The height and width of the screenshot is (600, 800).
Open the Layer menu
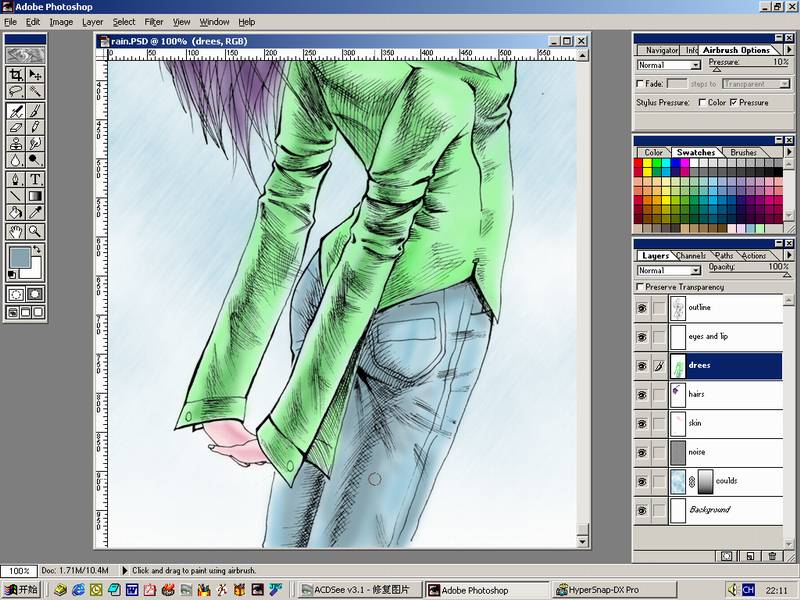(x=92, y=22)
